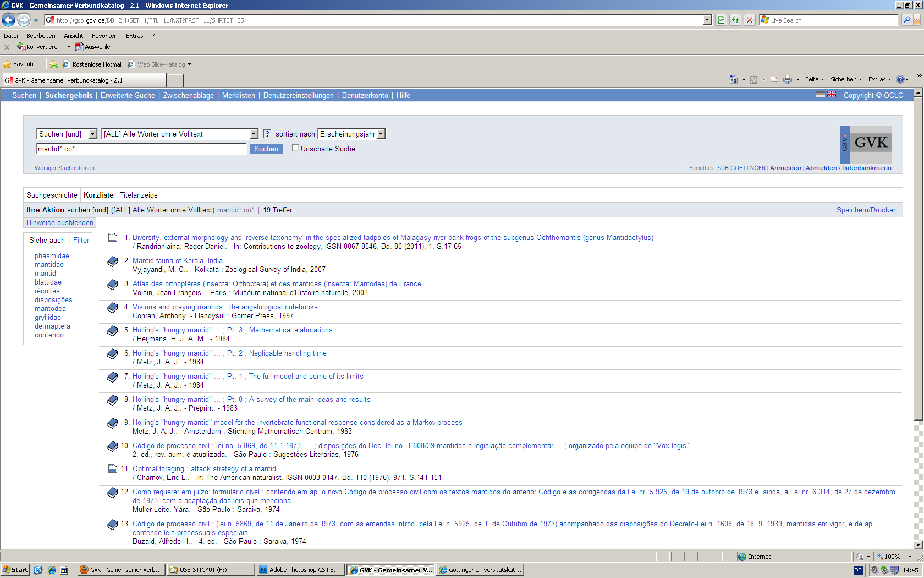The width and height of the screenshot is (924, 578).
Task: Click the English language flag icon
Action: [x=832, y=95]
